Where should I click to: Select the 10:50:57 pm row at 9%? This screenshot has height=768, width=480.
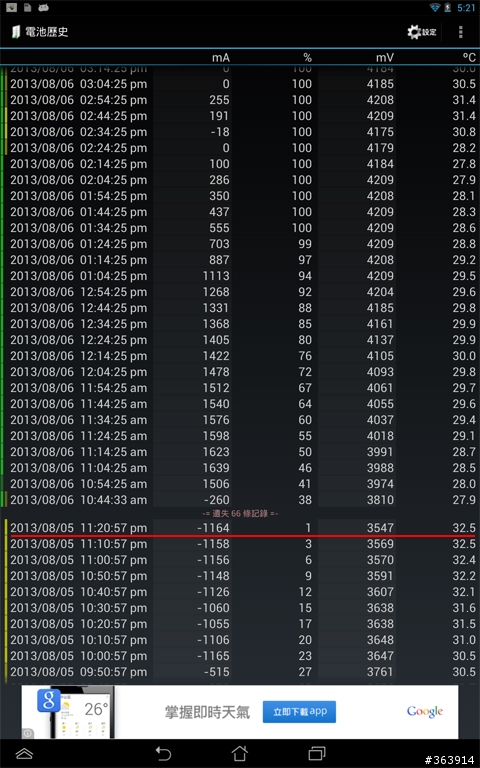(240, 576)
